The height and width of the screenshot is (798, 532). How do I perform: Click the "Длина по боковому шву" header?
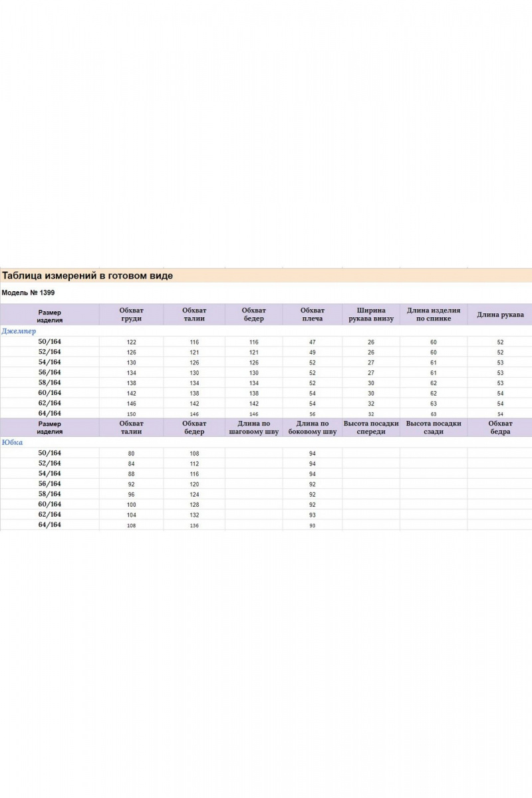[313, 427]
